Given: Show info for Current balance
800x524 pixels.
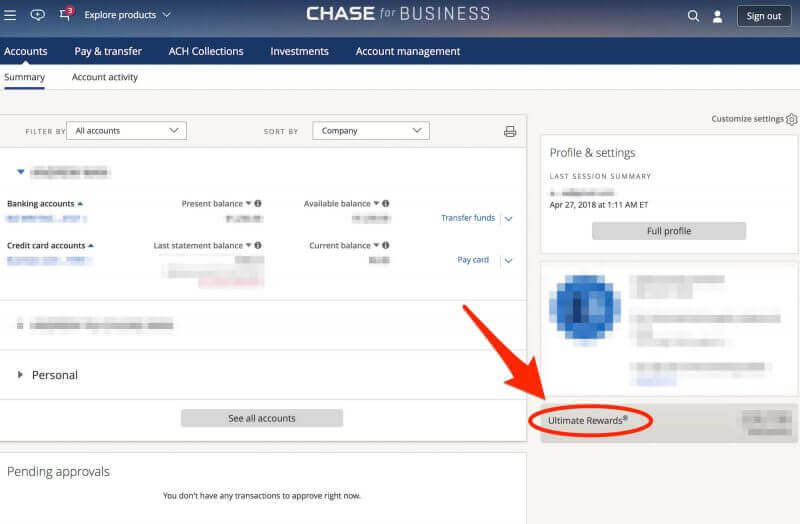Looking at the screenshot, I should click(x=386, y=245).
